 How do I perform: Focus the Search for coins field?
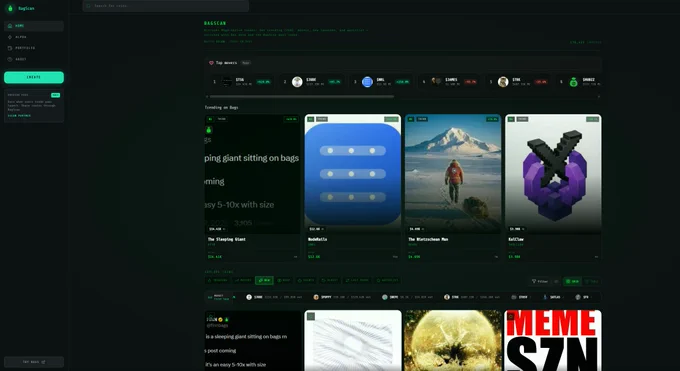click(166, 6)
